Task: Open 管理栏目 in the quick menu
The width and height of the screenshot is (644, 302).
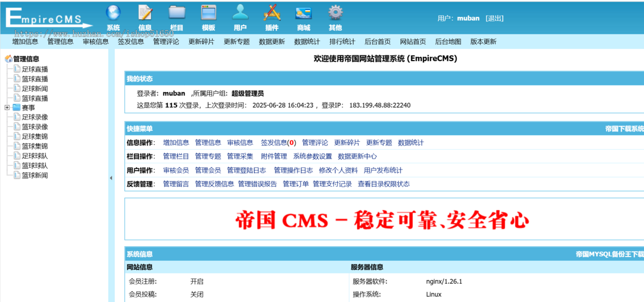Action: (176, 157)
